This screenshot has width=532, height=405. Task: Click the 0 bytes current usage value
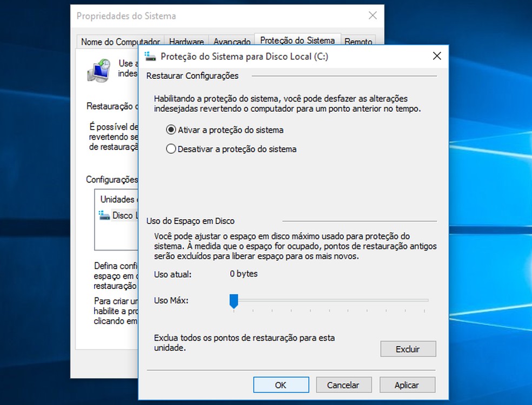[x=244, y=273]
